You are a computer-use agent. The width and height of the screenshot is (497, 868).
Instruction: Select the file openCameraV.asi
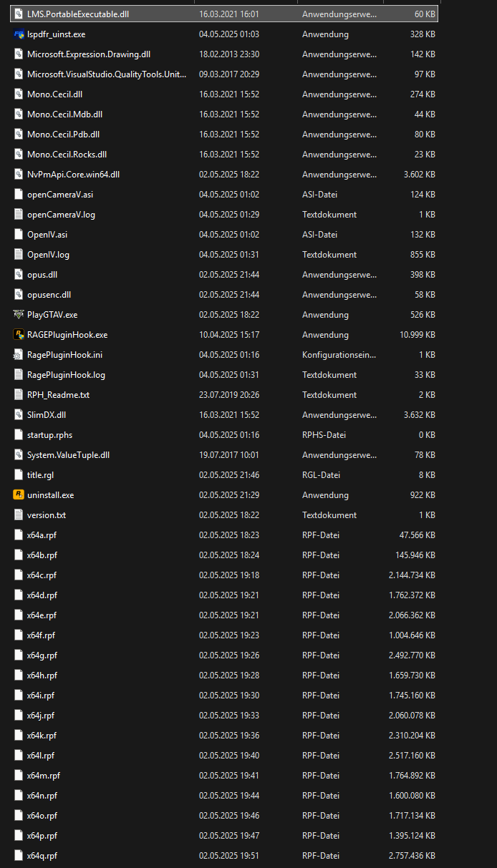(x=59, y=195)
